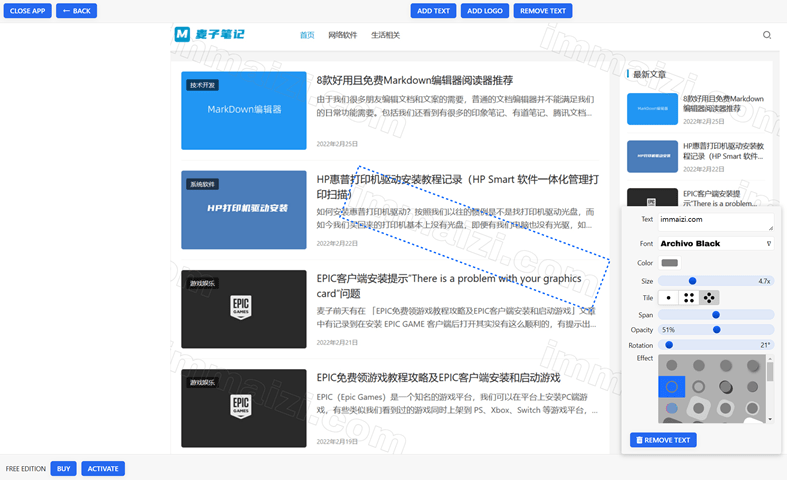The image size is (787, 480).
Task: Pick rounded blob effect in third row
Action: [726, 408]
